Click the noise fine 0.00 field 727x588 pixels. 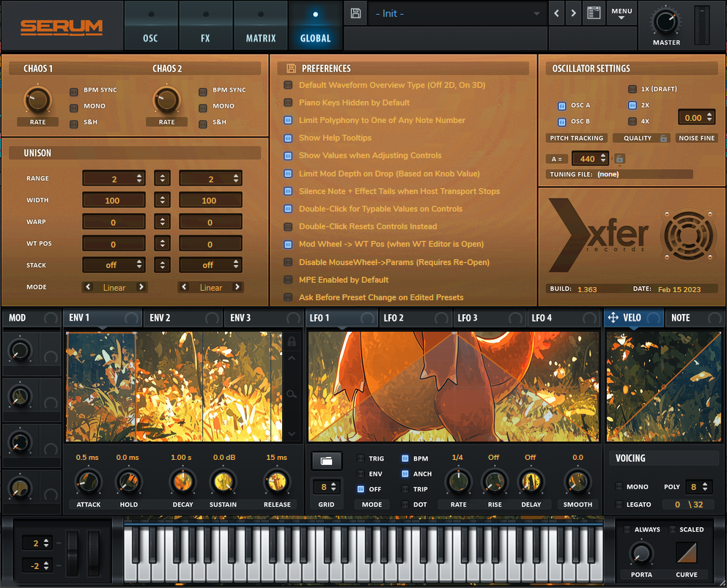(x=697, y=118)
